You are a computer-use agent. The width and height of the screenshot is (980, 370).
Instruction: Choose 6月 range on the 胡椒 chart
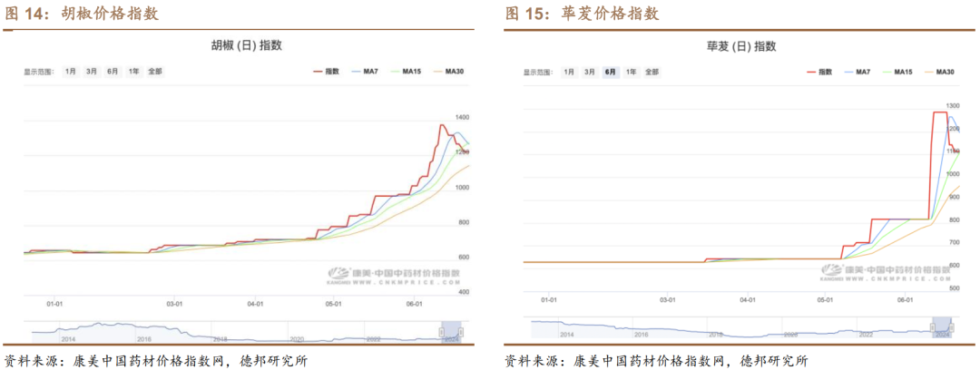(113, 71)
